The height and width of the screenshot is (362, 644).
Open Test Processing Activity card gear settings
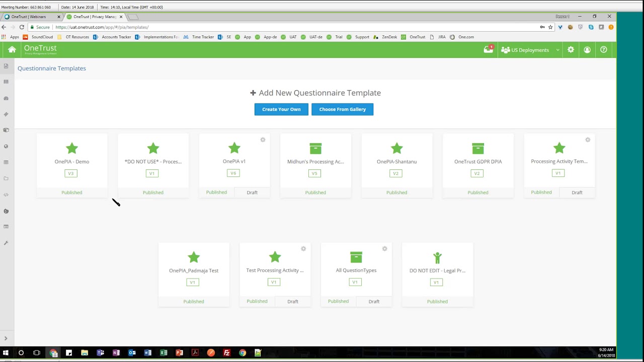click(x=303, y=249)
